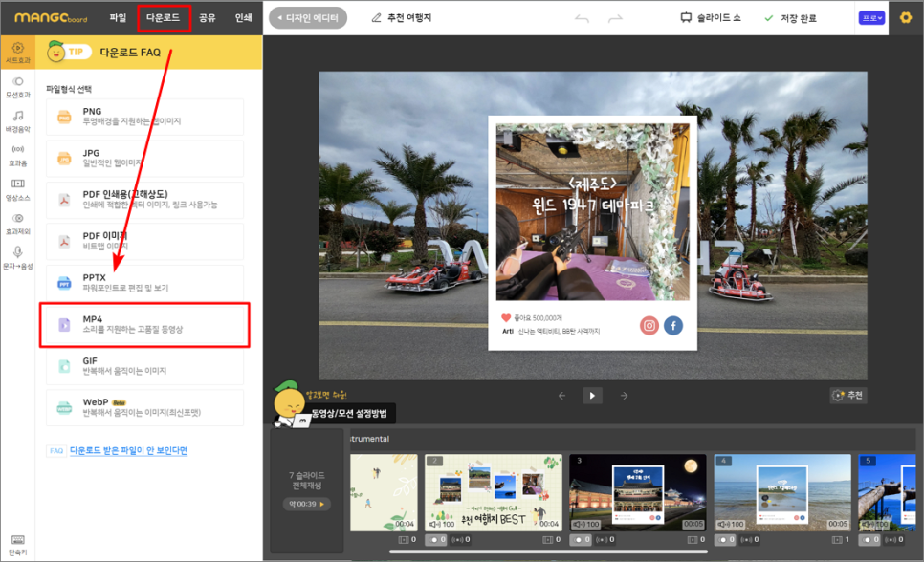Viewport: 924px width, 562px height.
Task: Click the red heart icon on the card
Action: point(506,317)
